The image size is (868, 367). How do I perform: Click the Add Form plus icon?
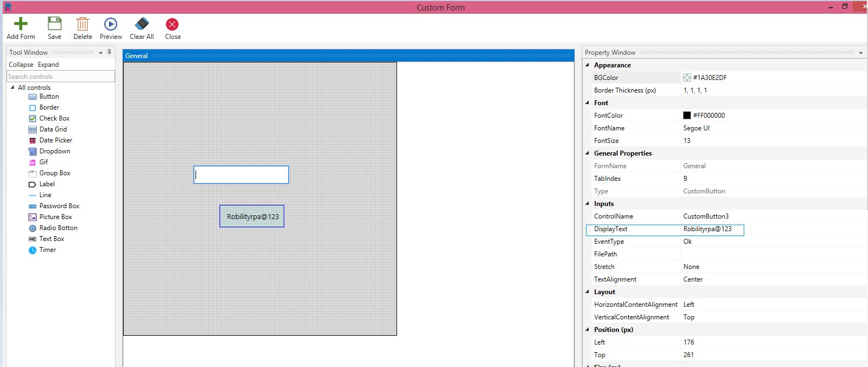click(x=21, y=24)
